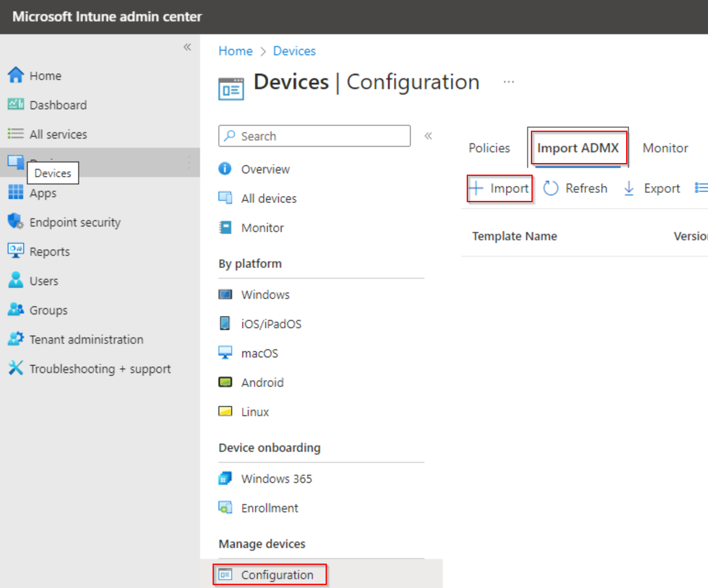Click the Endpoint security shield icon
This screenshot has width=708, height=588.
[x=16, y=221]
